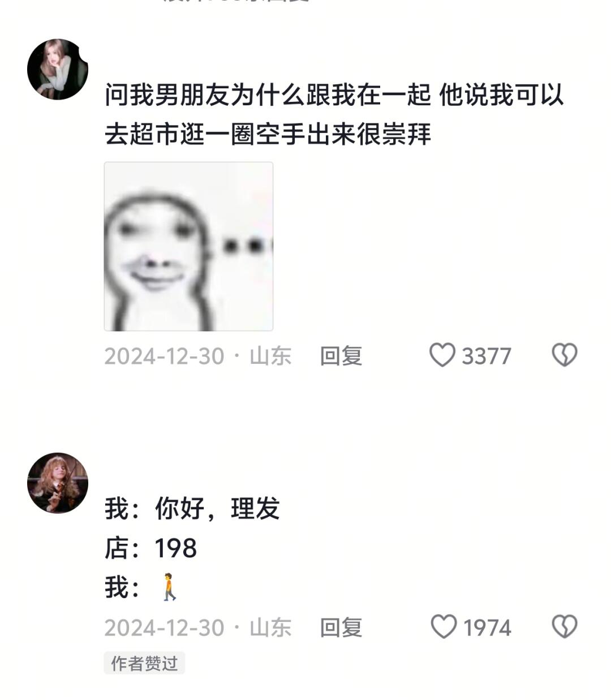Tap the 1974 like count
The height and width of the screenshot is (700, 611).
pyautogui.click(x=487, y=628)
